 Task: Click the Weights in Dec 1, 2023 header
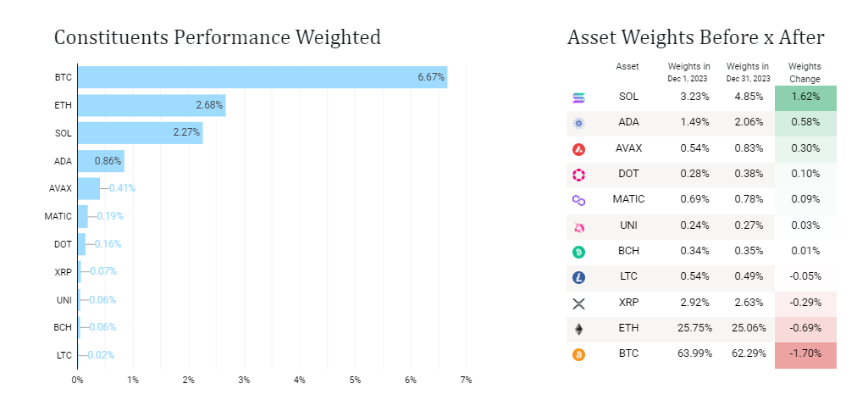pyautogui.click(x=688, y=72)
